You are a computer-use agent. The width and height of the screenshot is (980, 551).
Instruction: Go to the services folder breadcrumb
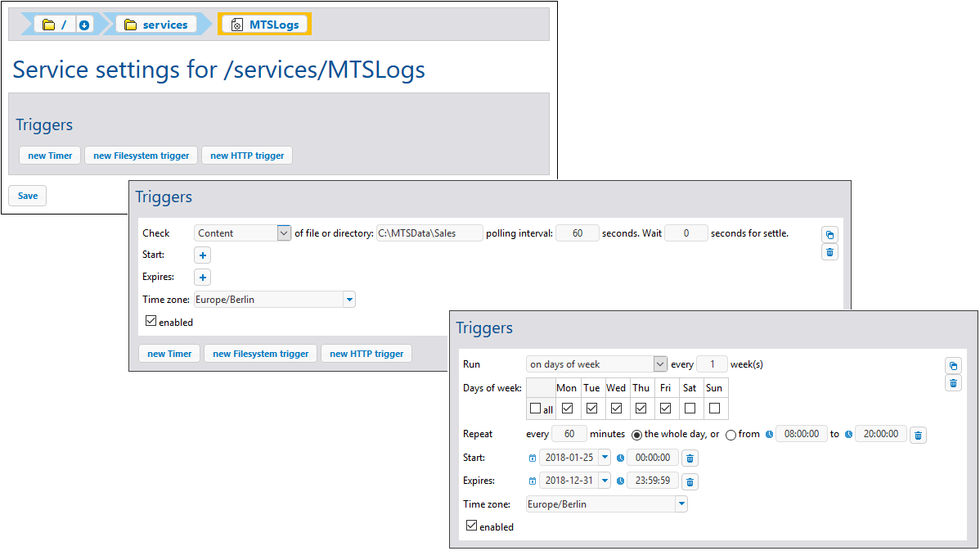click(156, 25)
